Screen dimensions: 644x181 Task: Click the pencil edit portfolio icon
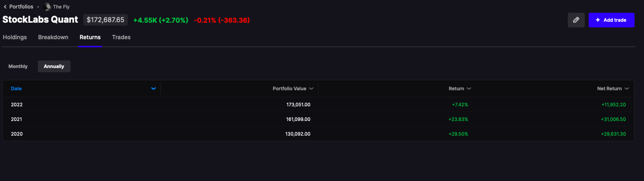[576, 20]
